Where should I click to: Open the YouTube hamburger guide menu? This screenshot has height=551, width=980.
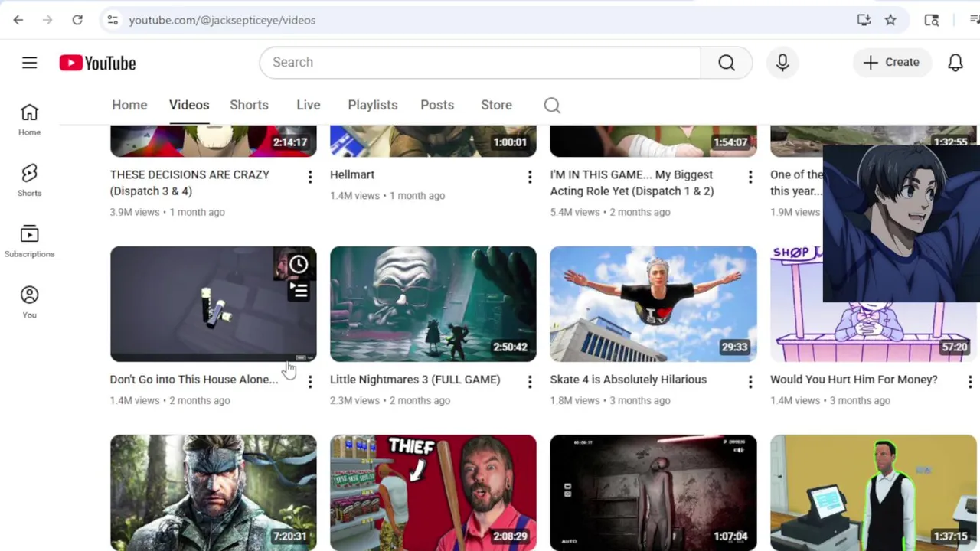(x=29, y=63)
